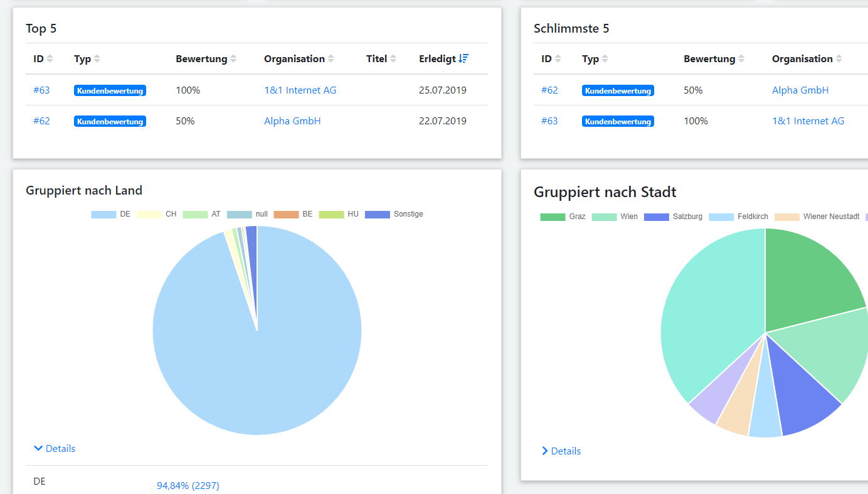Toggle the Graz legend swatch
Viewport: 868px width, 494px height.
553,217
